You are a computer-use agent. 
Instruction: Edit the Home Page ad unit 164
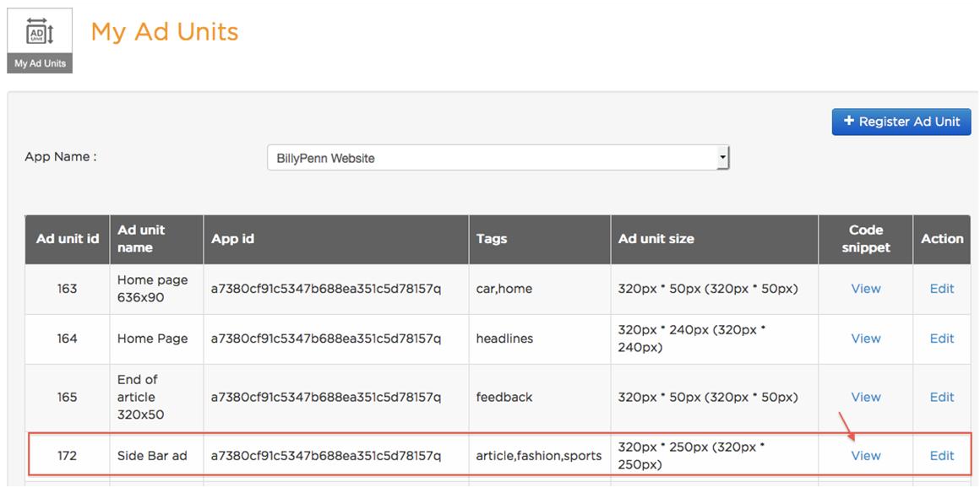(942, 339)
